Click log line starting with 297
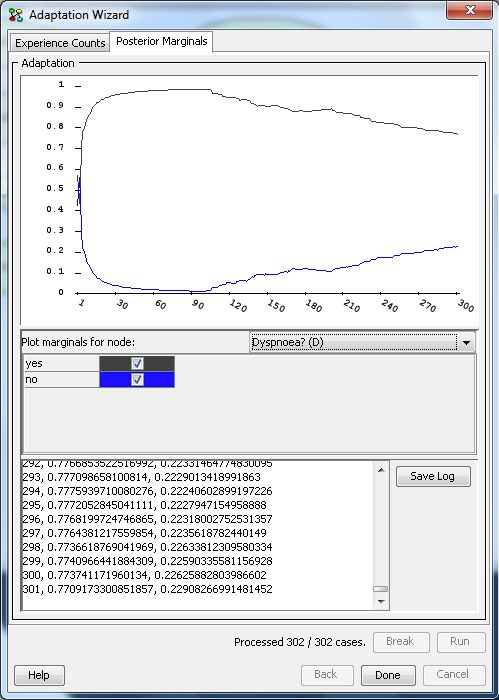Screen dimensions: 499x700 click(144, 533)
